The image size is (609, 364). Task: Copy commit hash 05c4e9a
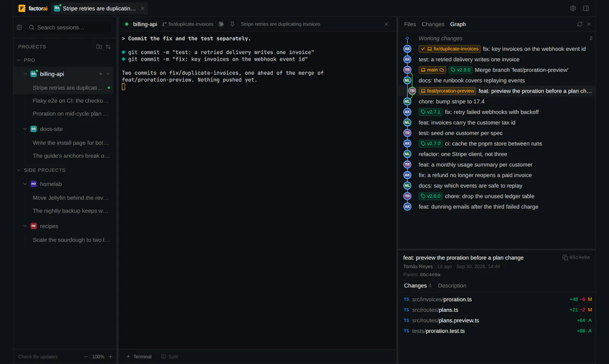pyautogui.click(x=565, y=258)
